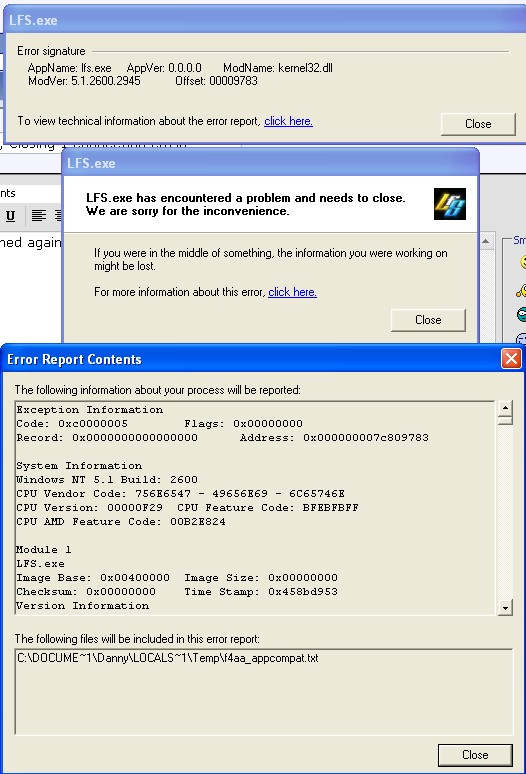Viewport: 526px width, 774px height.
Task: Click Close button in Error Report Contents
Action: click(475, 755)
